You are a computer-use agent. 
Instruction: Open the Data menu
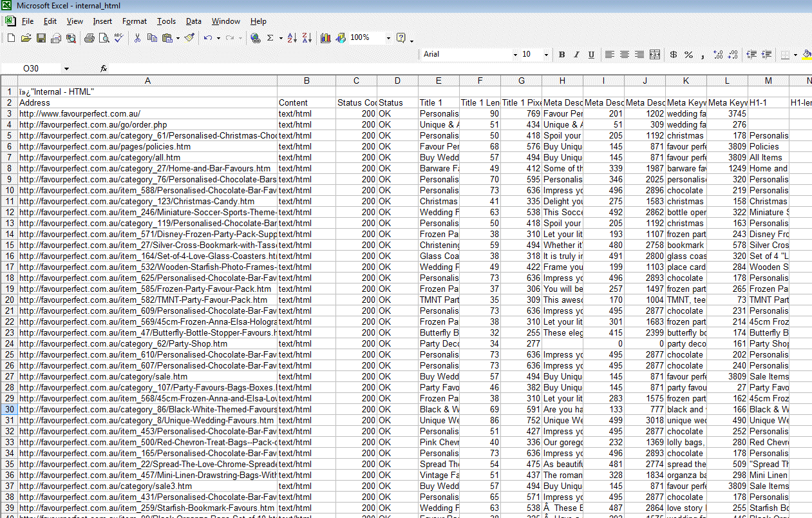pyautogui.click(x=194, y=21)
